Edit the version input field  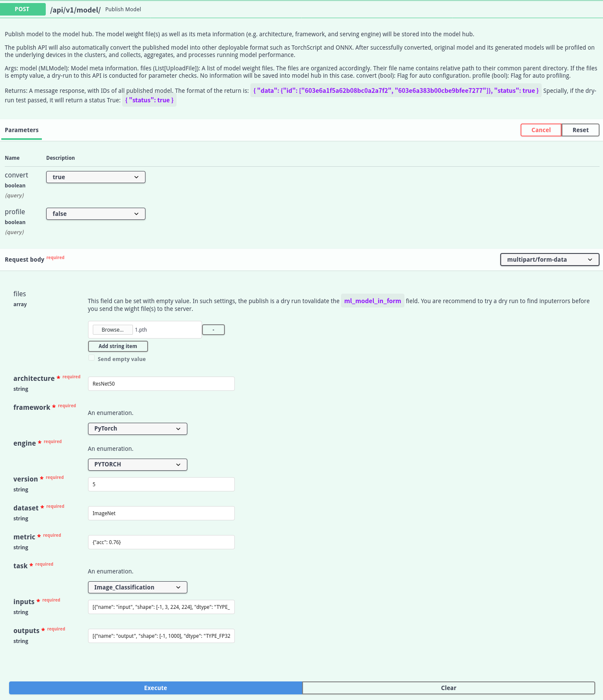click(x=161, y=485)
